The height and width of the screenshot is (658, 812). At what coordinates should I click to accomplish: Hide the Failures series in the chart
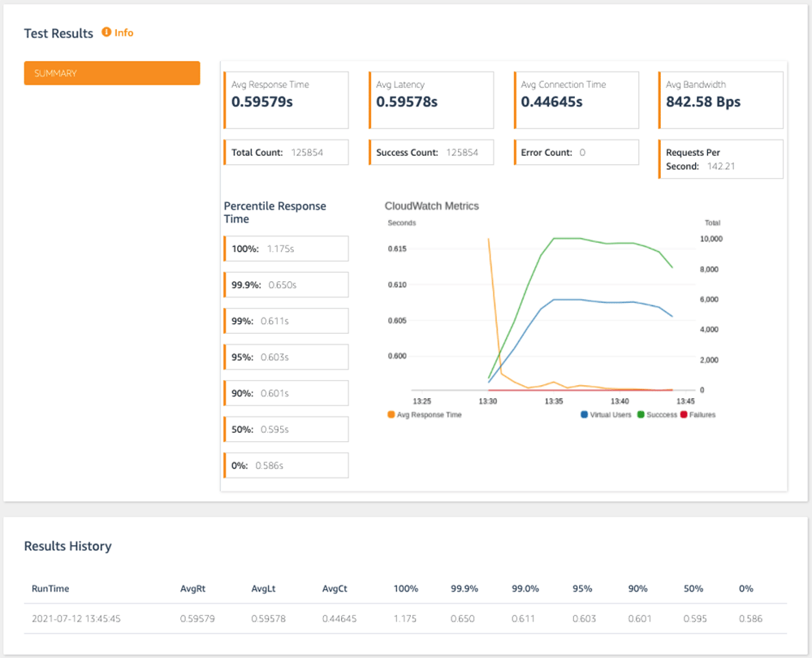683,414
